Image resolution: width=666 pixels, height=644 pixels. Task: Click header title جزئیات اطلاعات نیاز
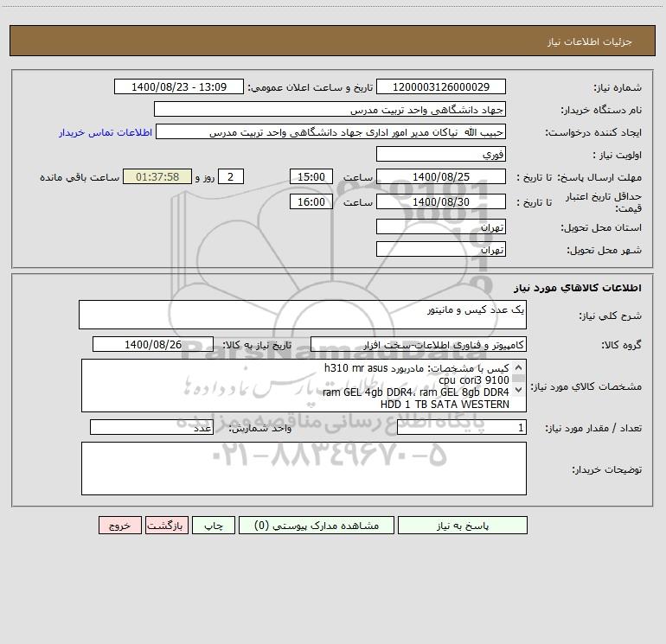590,41
